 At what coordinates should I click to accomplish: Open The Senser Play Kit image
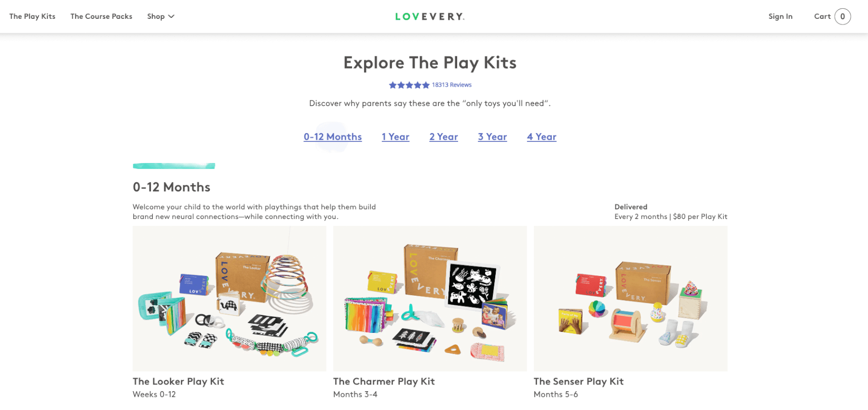[x=631, y=299]
